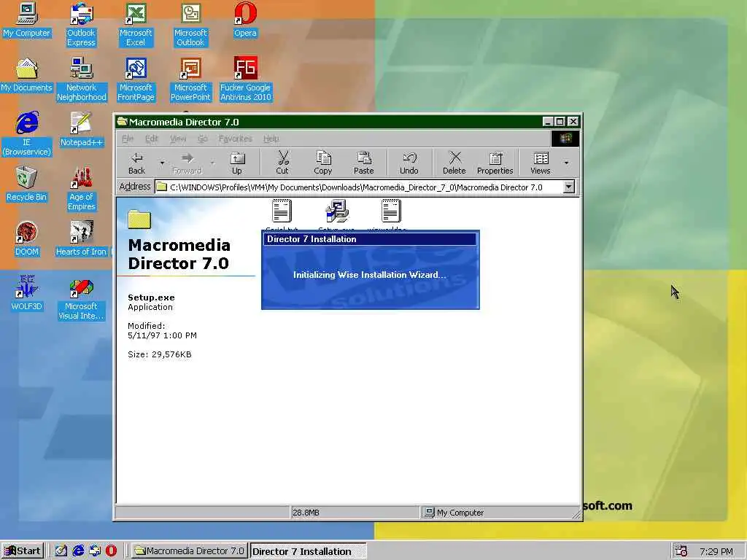This screenshot has width=747, height=560.
Task: Open the Edit menu
Action: tap(152, 139)
